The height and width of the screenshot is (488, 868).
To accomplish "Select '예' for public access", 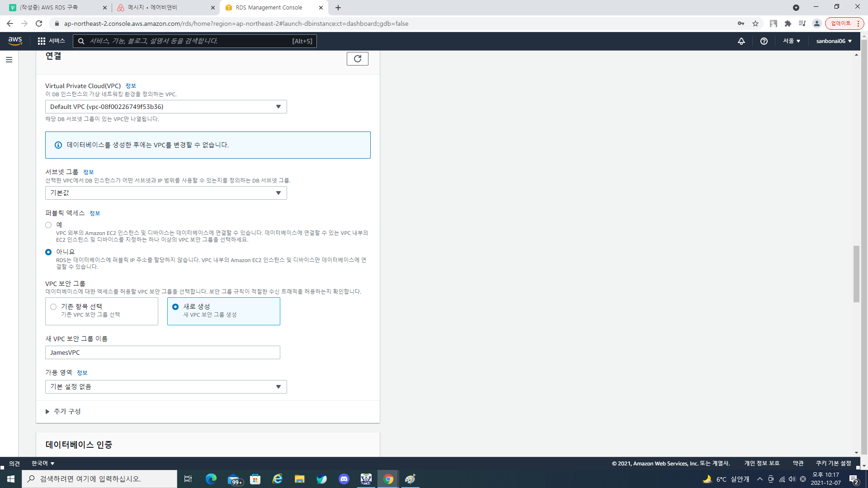I will [x=48, y=225].
